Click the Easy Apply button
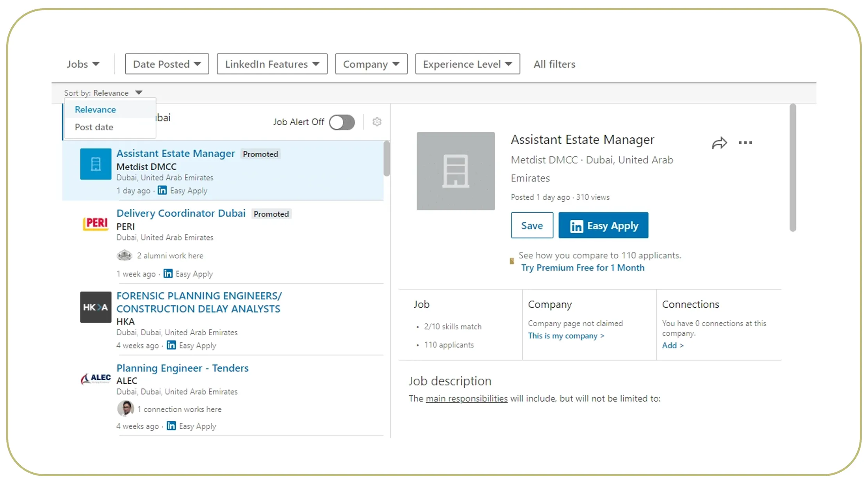Viewport: 868px width, 484px height. [x=603, y=225]
